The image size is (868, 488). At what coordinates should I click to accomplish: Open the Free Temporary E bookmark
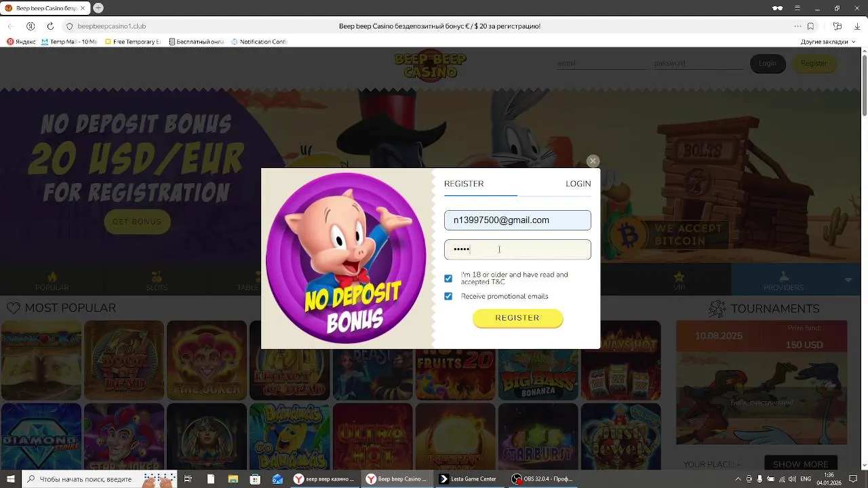(x=132, y=41)
